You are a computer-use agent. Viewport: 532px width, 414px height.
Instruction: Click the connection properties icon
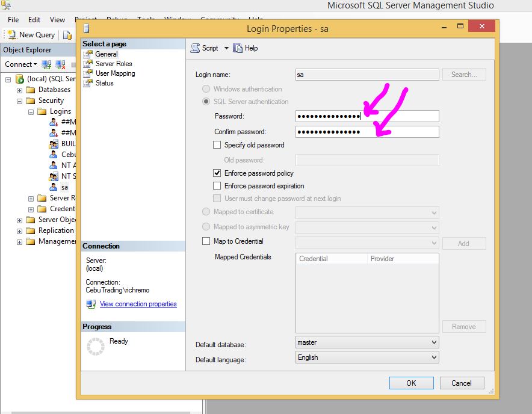(x=91, y=304)
